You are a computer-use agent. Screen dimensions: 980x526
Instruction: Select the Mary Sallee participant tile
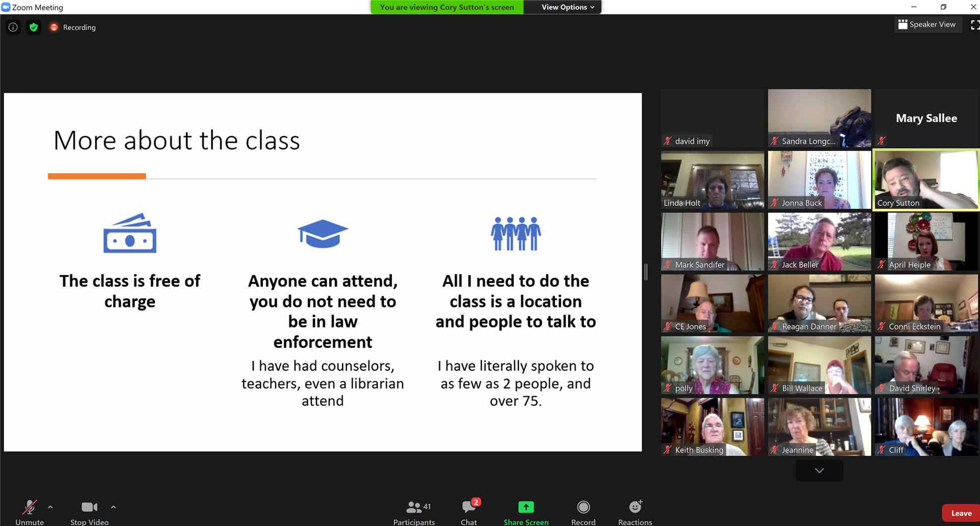pyautogui.click(x=926, y=118)
